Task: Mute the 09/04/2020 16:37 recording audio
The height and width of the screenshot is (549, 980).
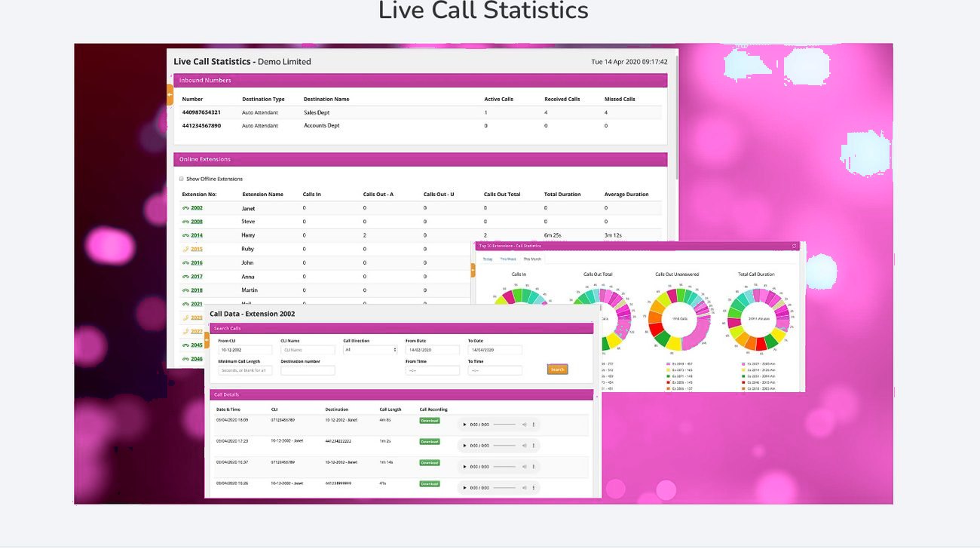Action: tap(524, 467)
